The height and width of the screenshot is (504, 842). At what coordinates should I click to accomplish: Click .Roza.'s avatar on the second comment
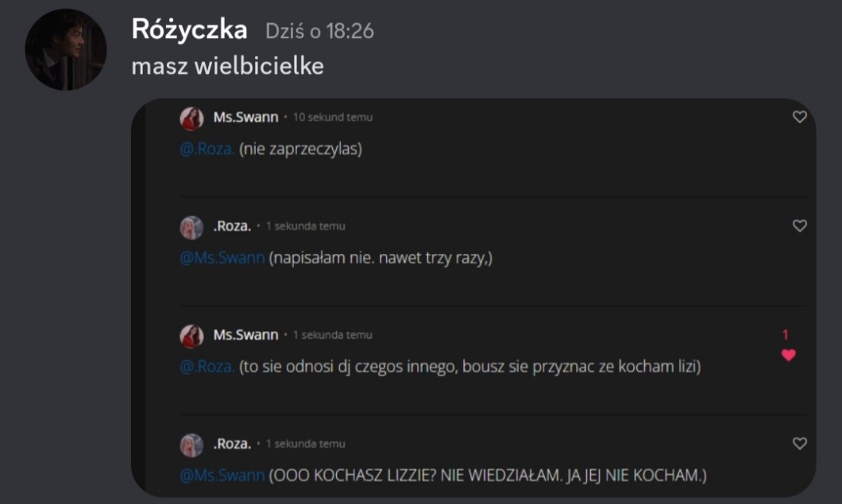click(191, 228)
